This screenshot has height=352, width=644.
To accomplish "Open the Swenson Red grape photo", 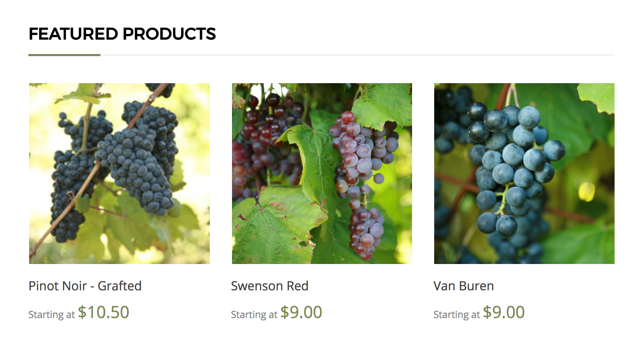I will [322, 173].
